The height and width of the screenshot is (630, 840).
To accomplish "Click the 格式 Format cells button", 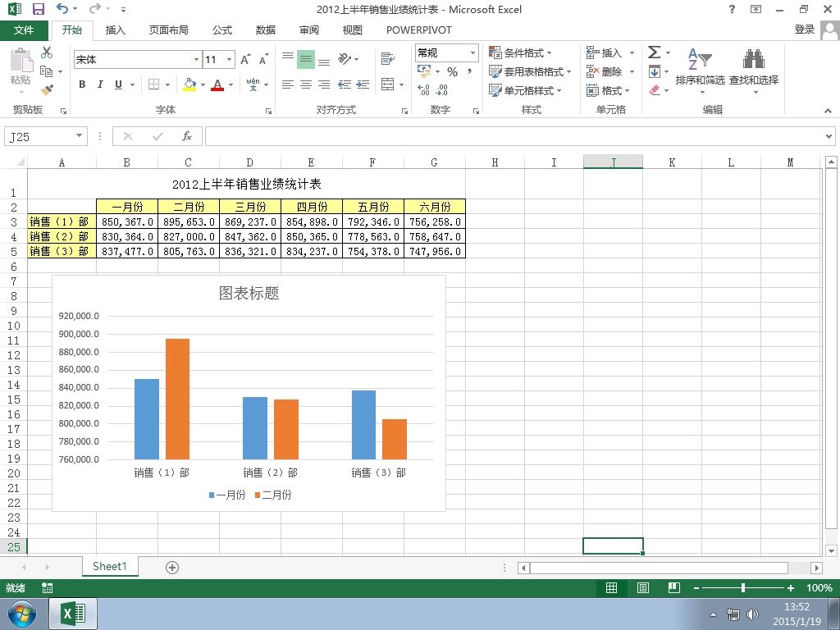I will [608, 90].
